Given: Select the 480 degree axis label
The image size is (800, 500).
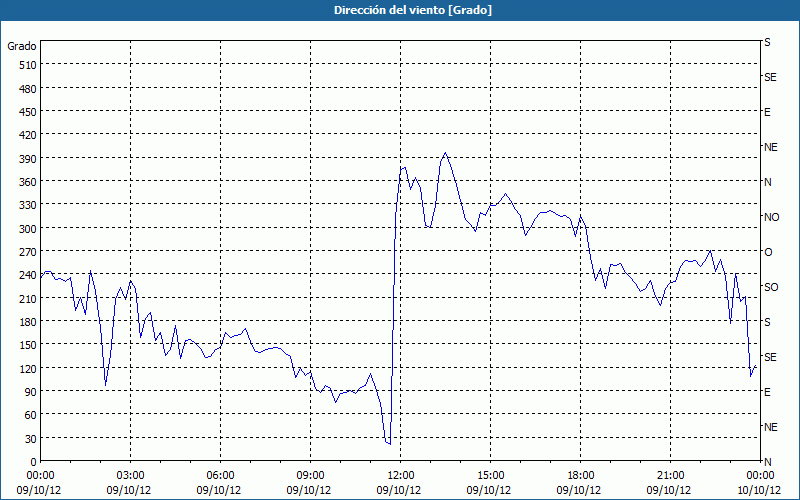Looking at the screenshot, I should (x=28, y=88).
